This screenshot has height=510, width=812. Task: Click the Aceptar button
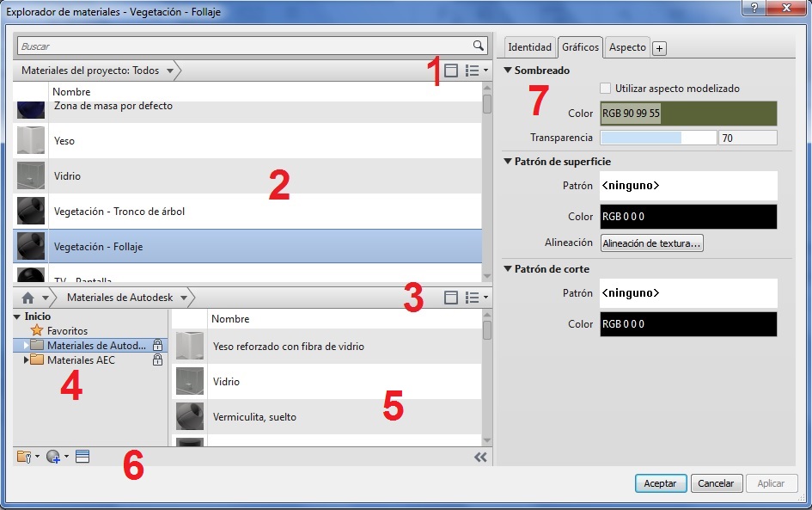point(660,483)
